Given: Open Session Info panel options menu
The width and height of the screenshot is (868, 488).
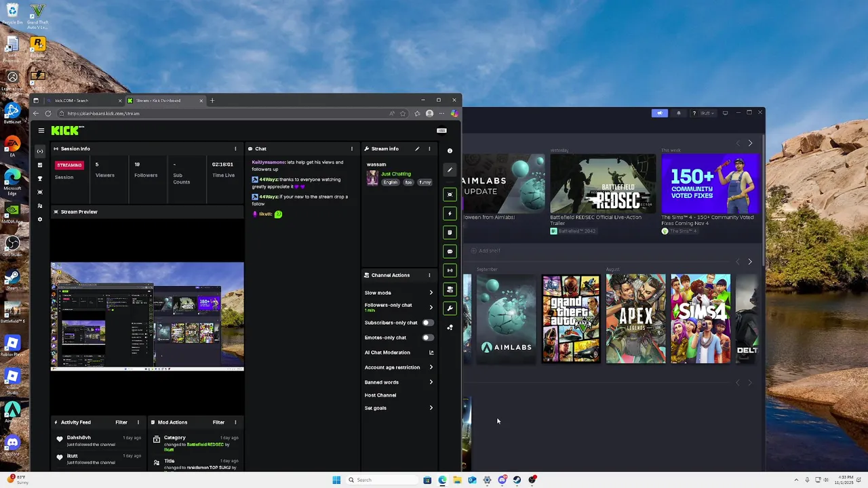Looking at the screenshot, I should [236, 148].
